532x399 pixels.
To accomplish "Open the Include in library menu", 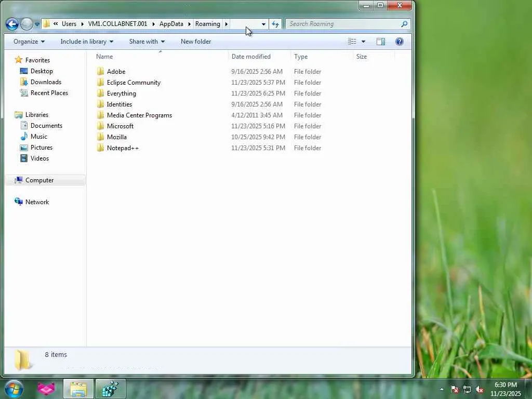I will click(x=87, y=42).
